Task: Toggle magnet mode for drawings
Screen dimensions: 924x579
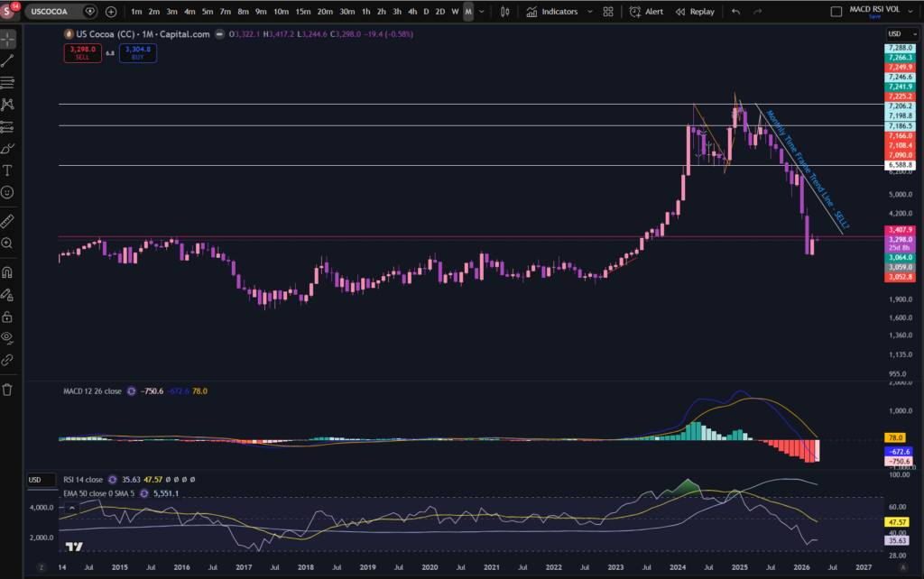Action: (7, 272)
